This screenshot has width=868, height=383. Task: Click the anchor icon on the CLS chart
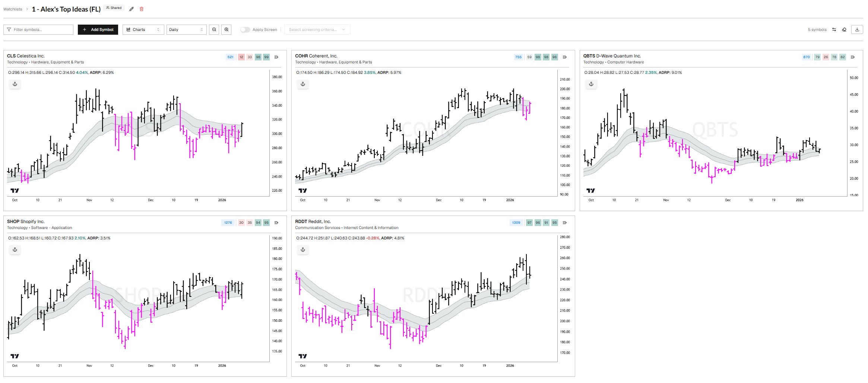(15, 84)
